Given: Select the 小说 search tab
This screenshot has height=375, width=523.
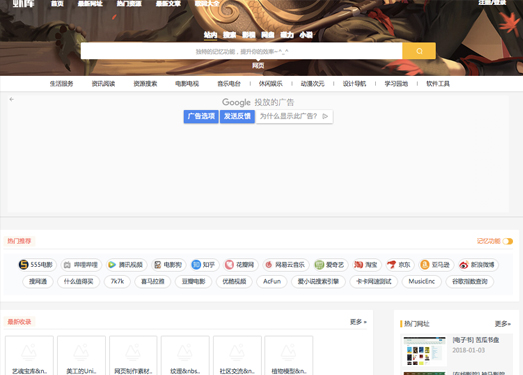Looking at the screenshot, I should [306, 35].
